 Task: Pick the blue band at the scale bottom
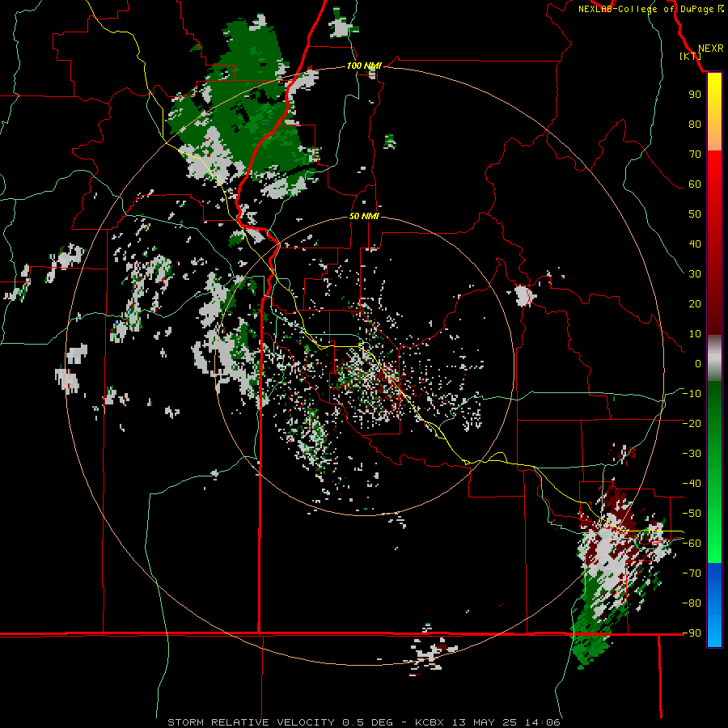(714, 605)
